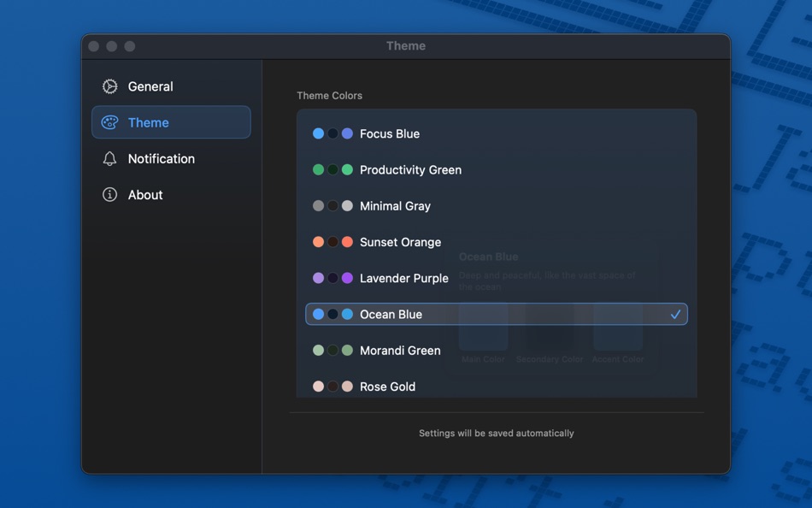
Task: Pick the Minimal Gray theme
Action: click(497, 206)
